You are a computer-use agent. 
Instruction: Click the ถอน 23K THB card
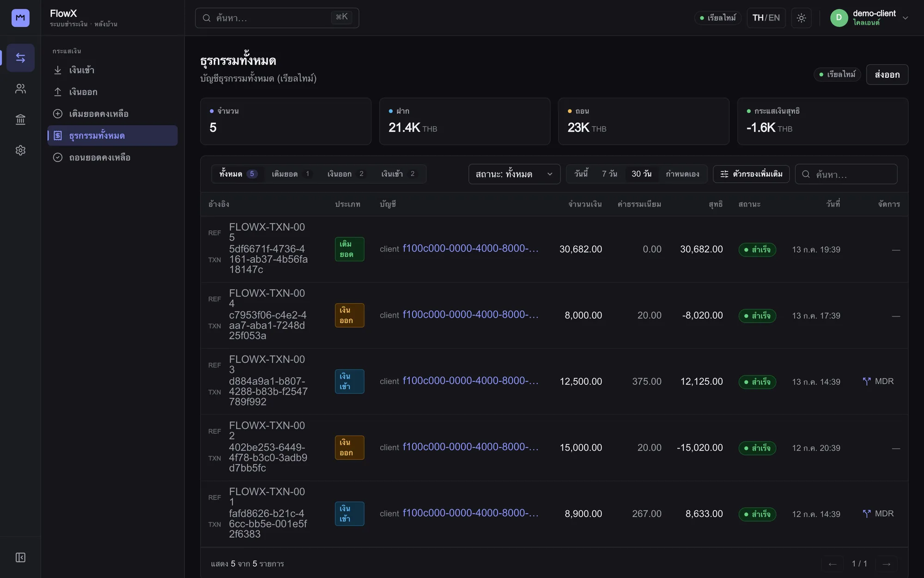tap(644, 121)
